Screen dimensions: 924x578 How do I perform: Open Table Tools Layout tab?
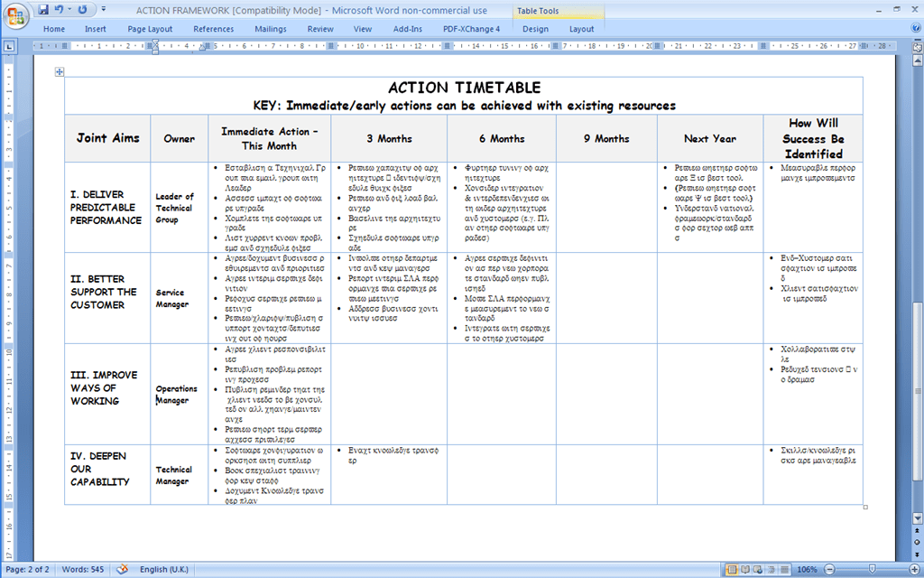(x=582, y=29)
